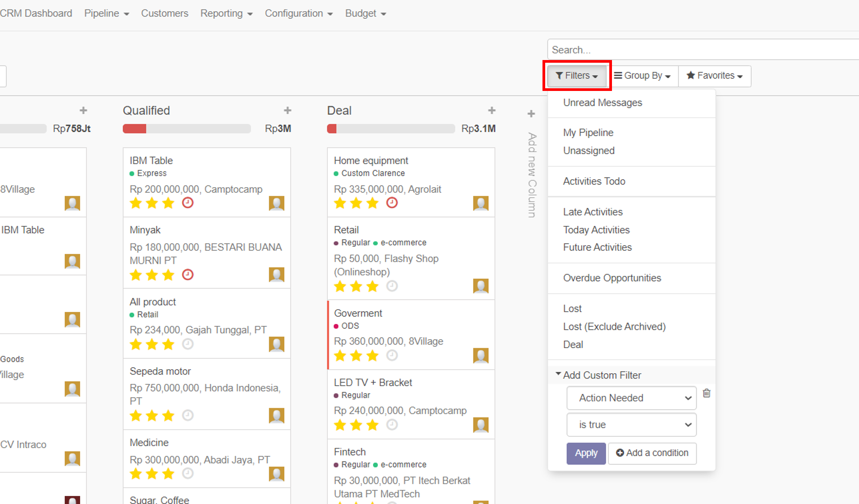Click the user avatar on All product card
The image size is (859, 504).
click(x=277, y=345)
